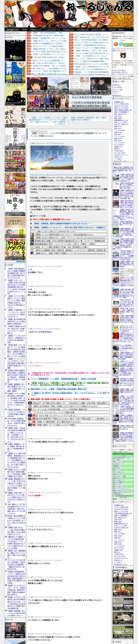Select だめぽアンテナ in navigation bar

click(36, 30)
